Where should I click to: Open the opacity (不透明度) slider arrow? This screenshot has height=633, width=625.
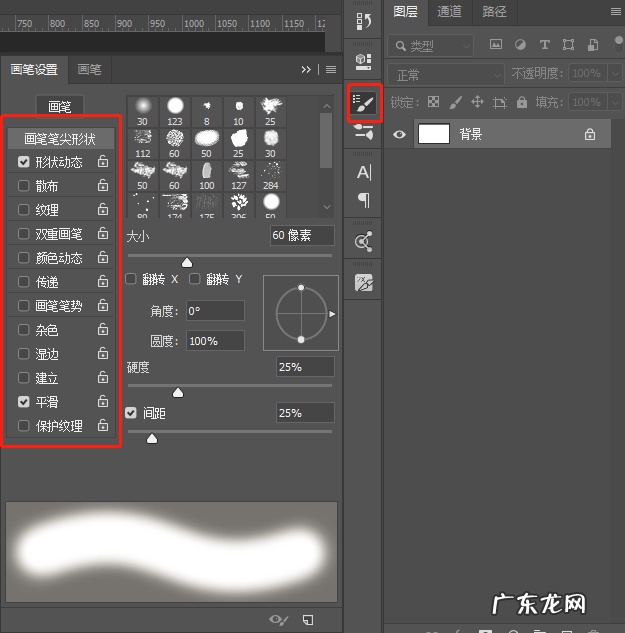615,73
